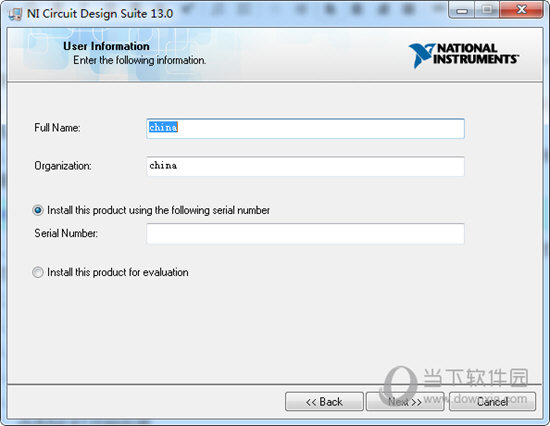The width and height of the screenshot is (550, 426).
Task: Minimize the installer window
Action: [x=462, y=11]
